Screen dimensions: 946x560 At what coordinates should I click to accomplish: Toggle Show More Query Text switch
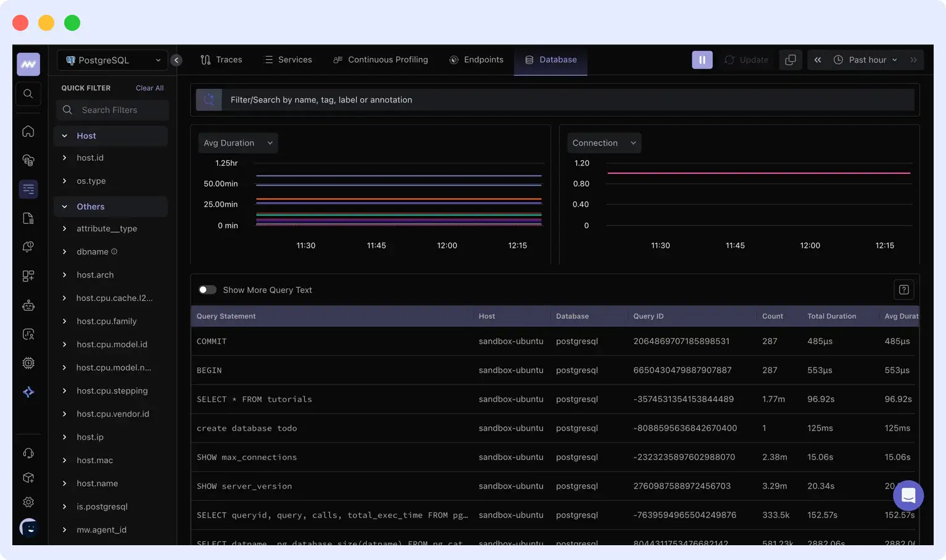pos(207,290)
